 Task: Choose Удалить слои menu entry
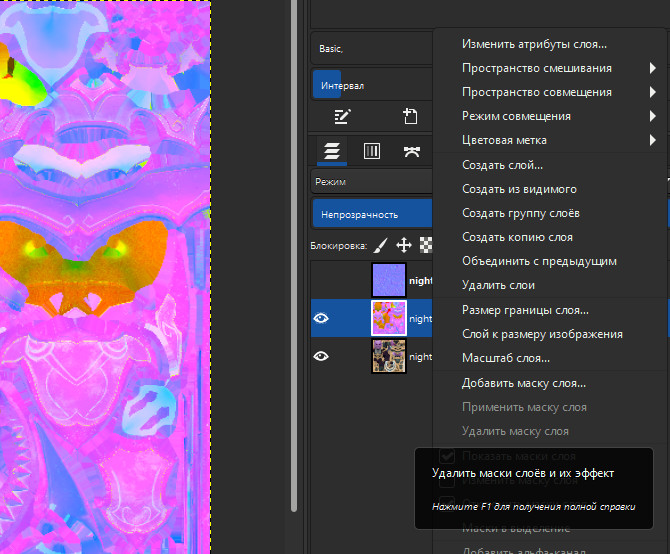click(x=550, y=284)
